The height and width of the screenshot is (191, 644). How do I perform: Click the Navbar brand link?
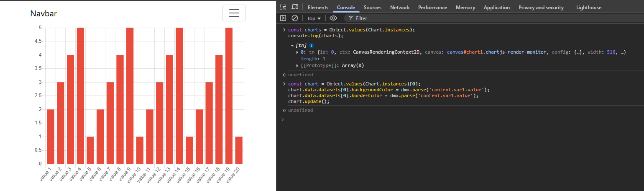click(x=43, y=13)
